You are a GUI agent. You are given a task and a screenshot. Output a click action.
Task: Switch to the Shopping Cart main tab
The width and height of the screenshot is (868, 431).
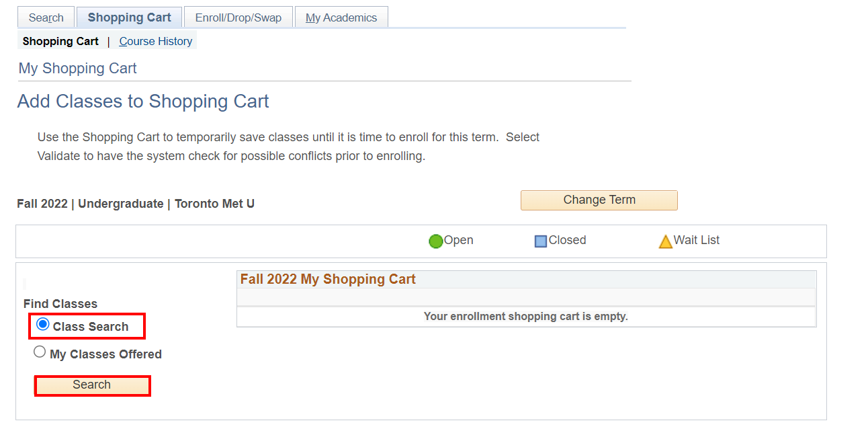click(129, 17)
